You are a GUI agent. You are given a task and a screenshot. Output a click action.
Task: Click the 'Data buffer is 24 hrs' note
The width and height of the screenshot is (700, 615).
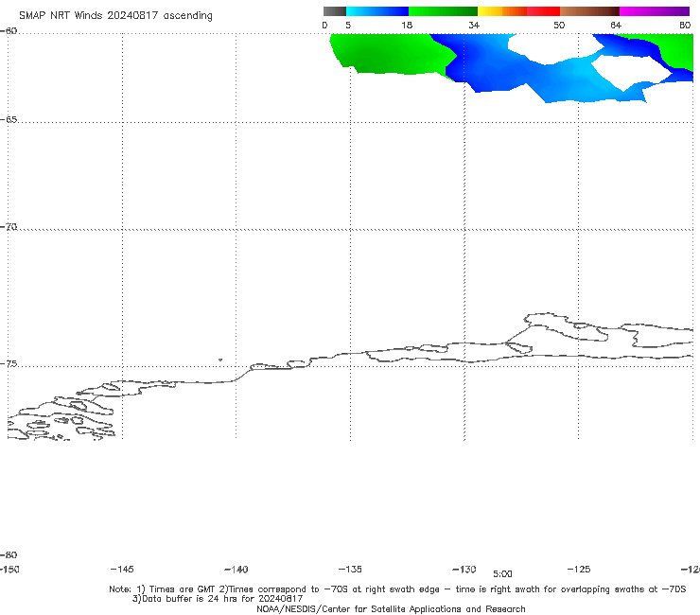[x=218, y=599]
